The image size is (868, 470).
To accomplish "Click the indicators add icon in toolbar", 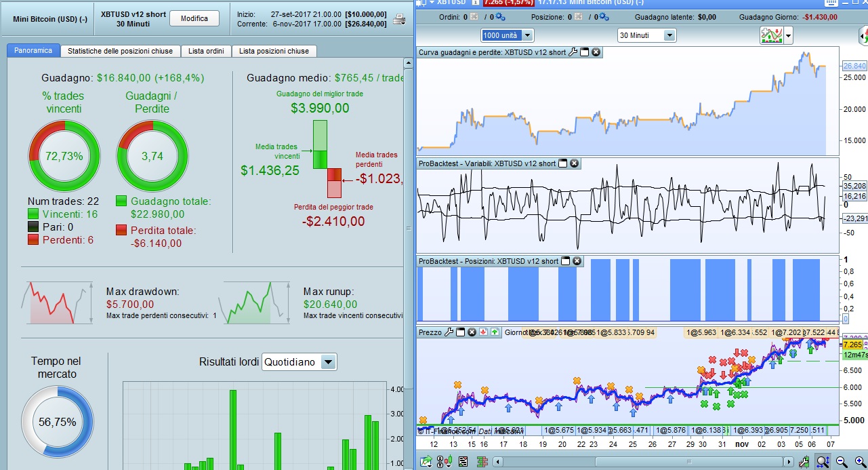I will point(771,35).
